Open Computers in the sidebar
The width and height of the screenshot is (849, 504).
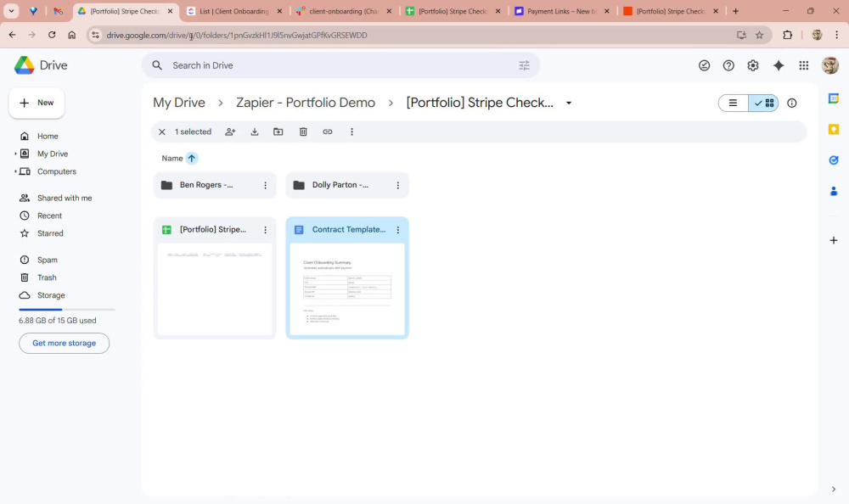pos(57,171)
